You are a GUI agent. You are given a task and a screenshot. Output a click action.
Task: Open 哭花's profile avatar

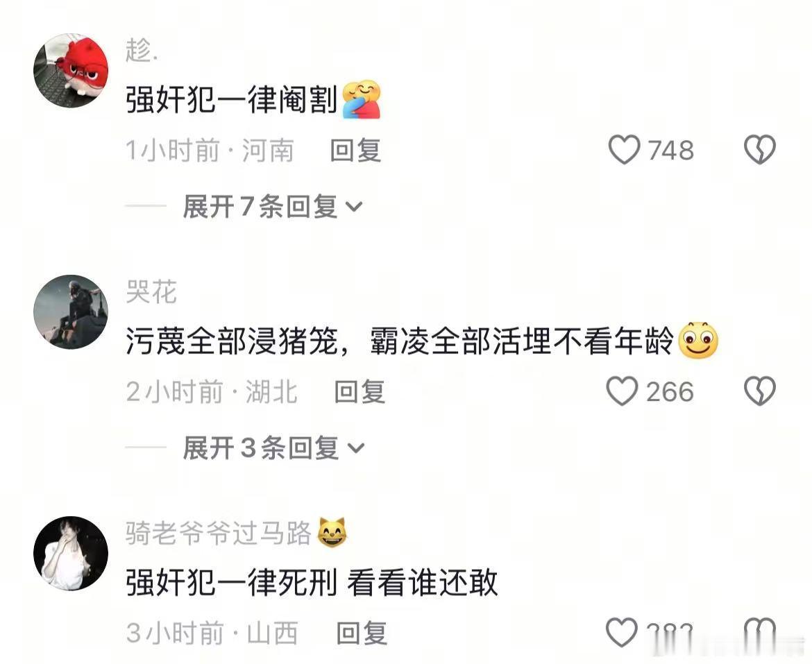[71, 312]
